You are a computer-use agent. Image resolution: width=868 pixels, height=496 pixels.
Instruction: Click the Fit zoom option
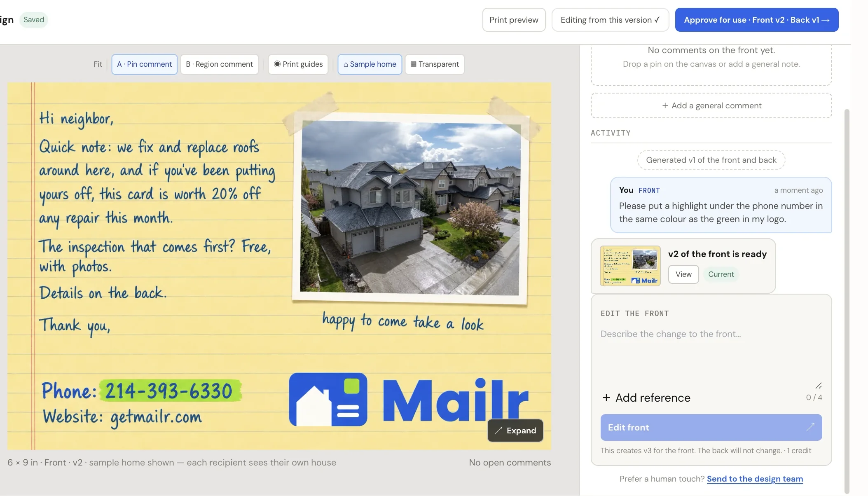(98, 64)
